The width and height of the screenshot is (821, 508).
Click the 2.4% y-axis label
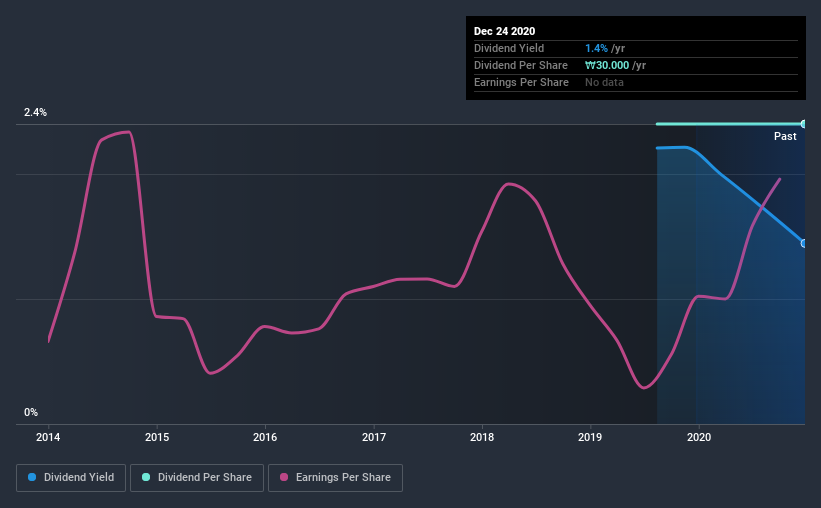pos(35,112)
